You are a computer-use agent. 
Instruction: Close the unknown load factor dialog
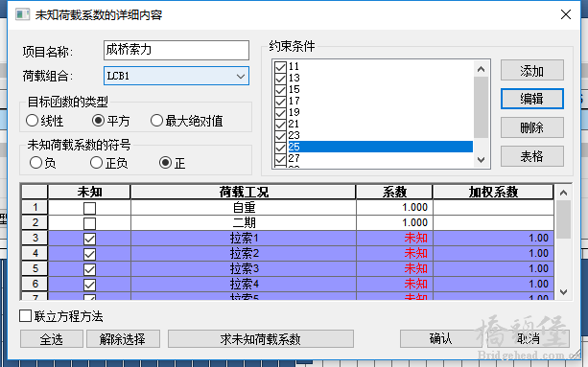(x=566, y=14)
